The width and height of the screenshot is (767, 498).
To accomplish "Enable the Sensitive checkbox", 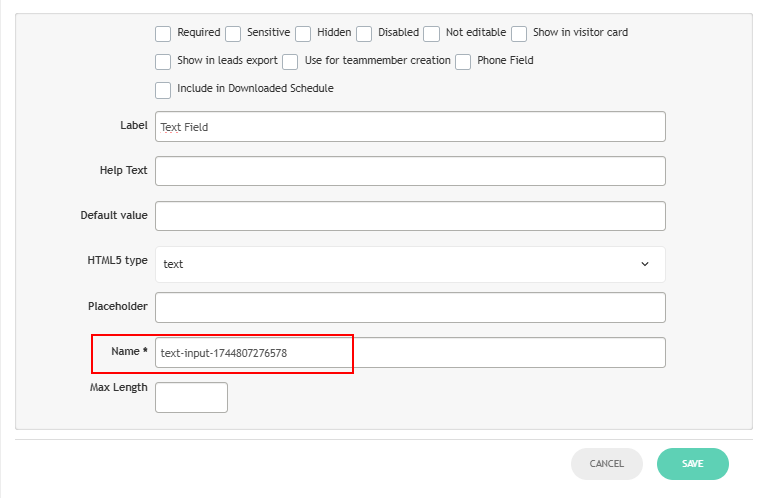I will [233, 34].
